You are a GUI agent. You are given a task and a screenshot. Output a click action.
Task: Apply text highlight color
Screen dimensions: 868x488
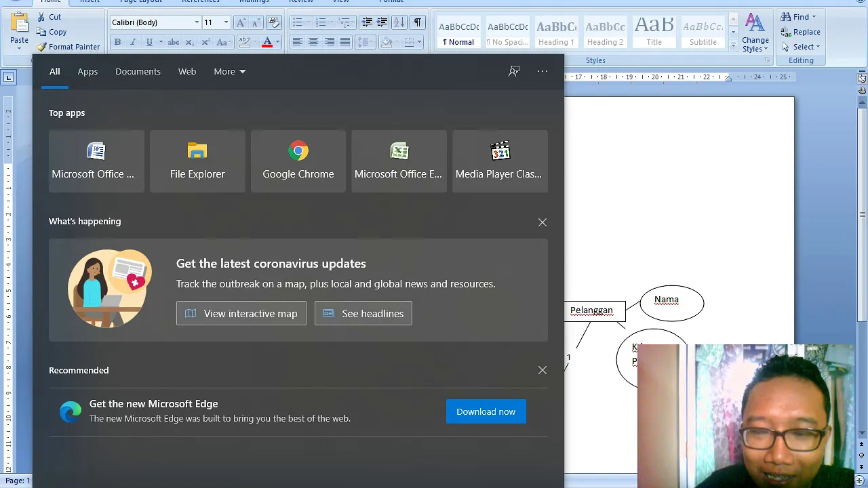click(245, 42)
